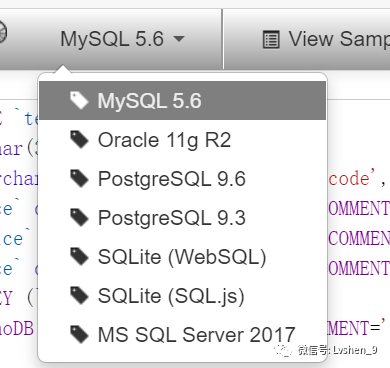Click tag icon beside PostgreSQL 9.6
The image size is (390, 368).
coord(79,179)
